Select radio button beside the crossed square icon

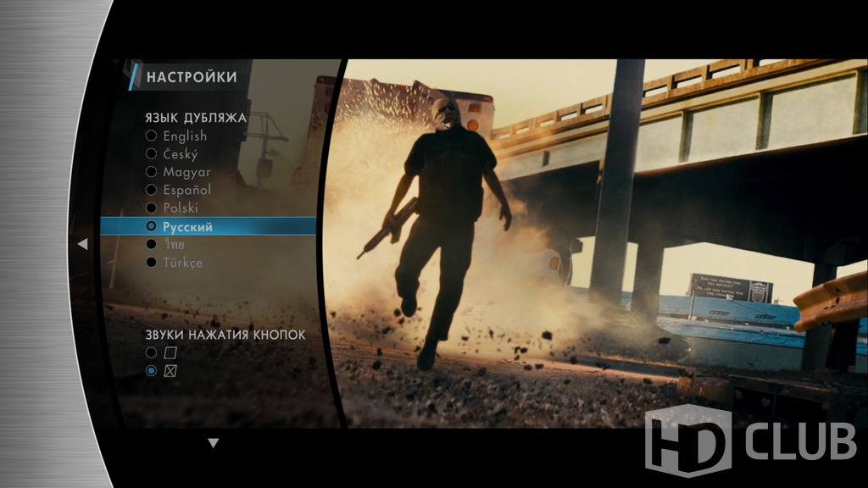151,371
